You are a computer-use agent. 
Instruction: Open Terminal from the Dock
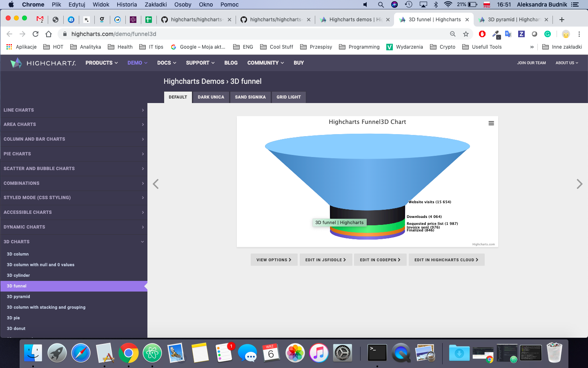click(x=377, y=353)
